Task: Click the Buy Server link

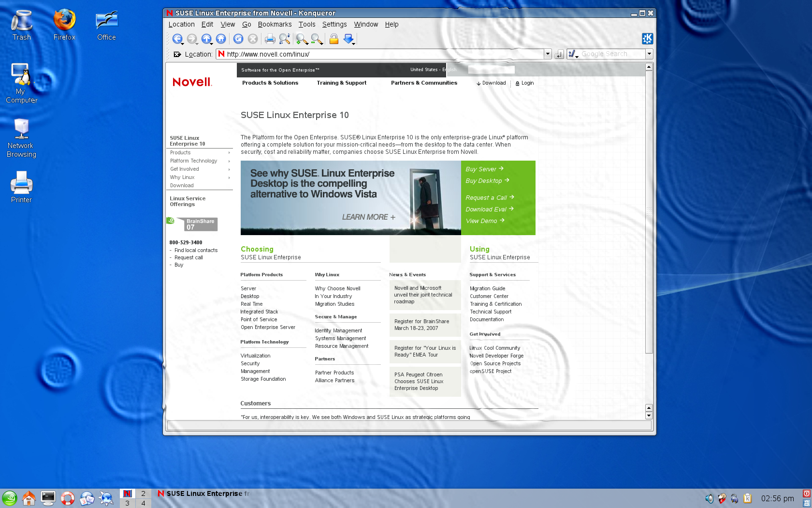Action: (x=485, y=169)
